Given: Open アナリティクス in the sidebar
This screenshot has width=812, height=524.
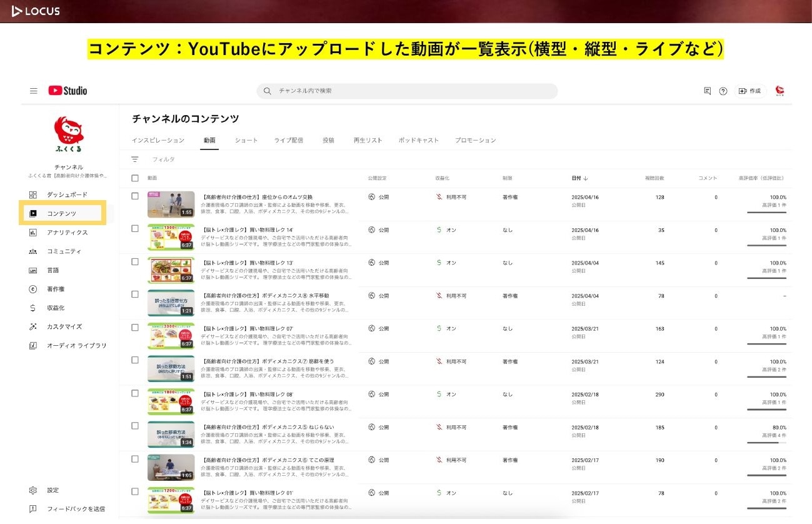Looking at the screenshot, I should click(x=67, y=233).
